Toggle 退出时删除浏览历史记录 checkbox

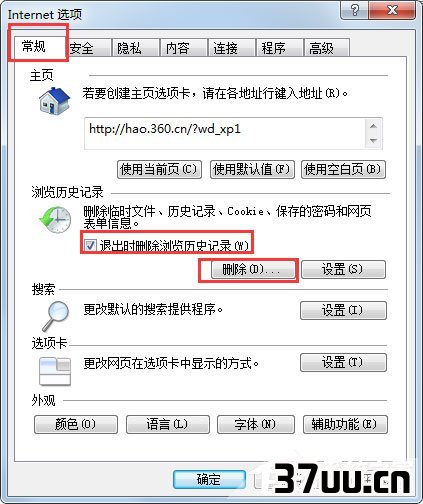90,246
